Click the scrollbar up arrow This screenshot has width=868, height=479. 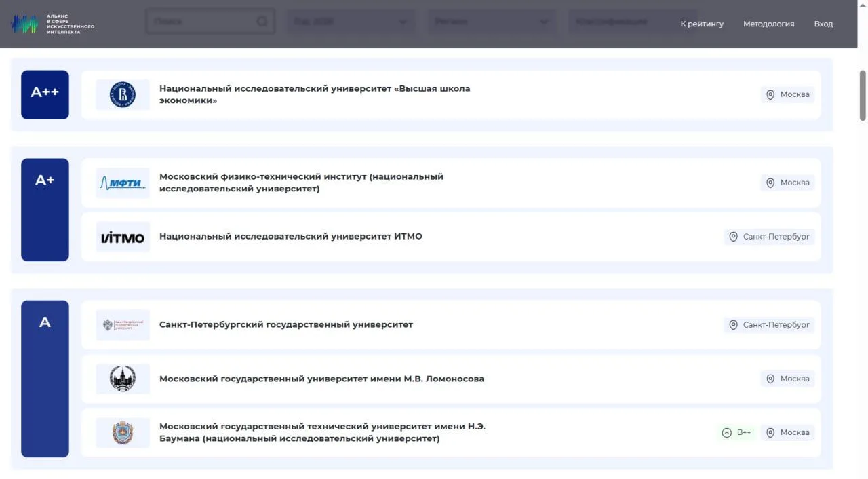(x=863, y=5)
